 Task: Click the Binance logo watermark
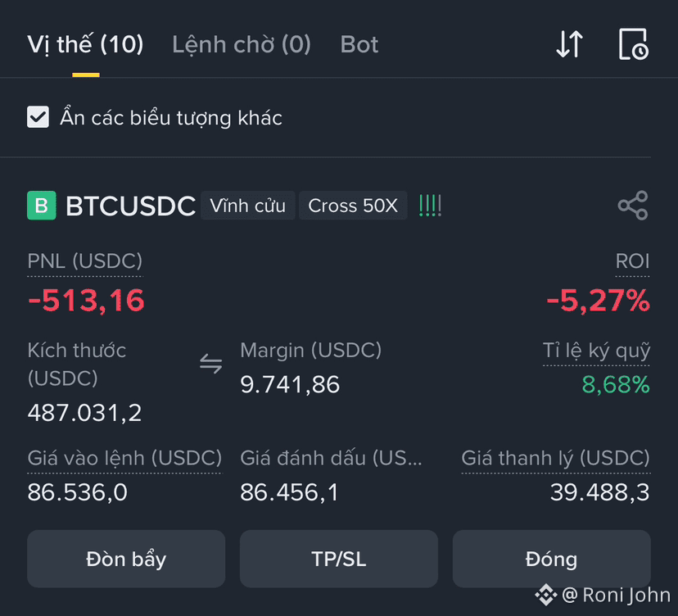coord(546,595)
